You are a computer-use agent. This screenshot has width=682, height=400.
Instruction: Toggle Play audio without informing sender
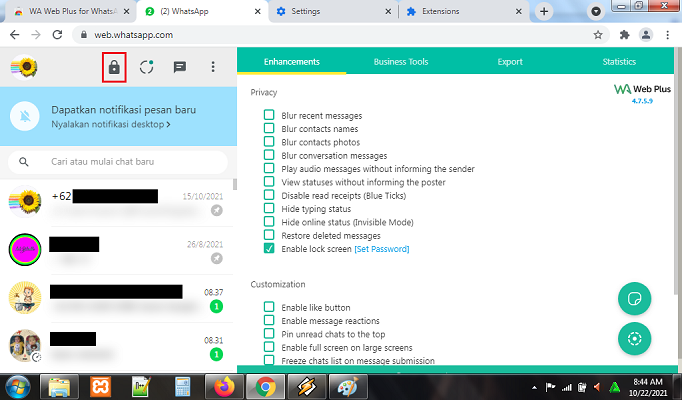pyautogui.click(x=269, y=168)
